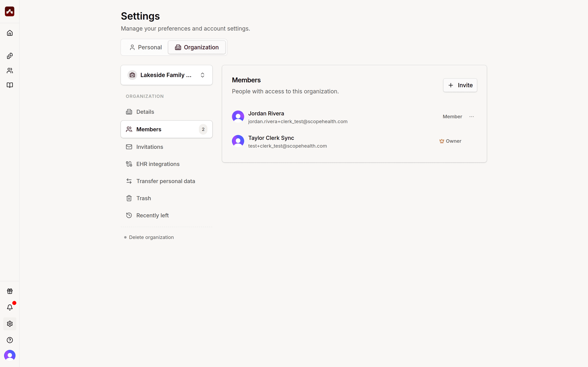Open the Trash section

point(167,198)
